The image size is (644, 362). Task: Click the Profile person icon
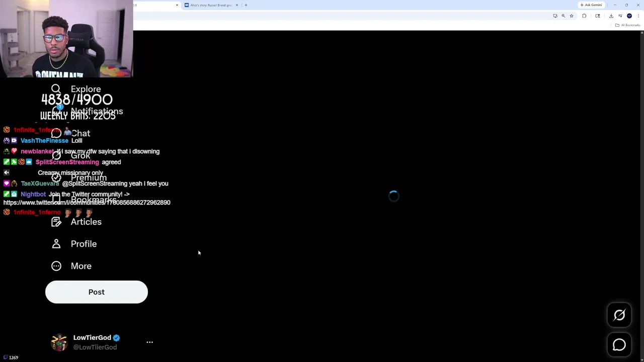tap(56, 244)
